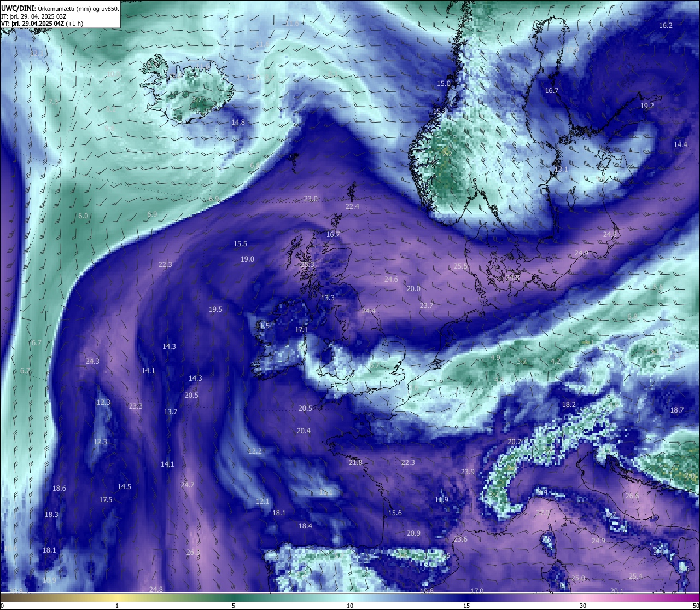Click the 10 tick on the color scale
Screen dimensions: 700x610
coord(350,606)
